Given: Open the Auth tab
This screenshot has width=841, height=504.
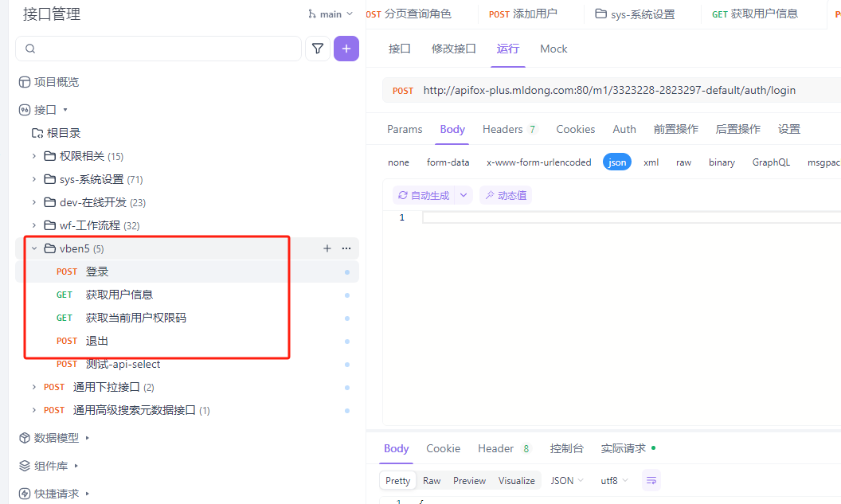Looking at the screenshot, I should tap(624, 129).
